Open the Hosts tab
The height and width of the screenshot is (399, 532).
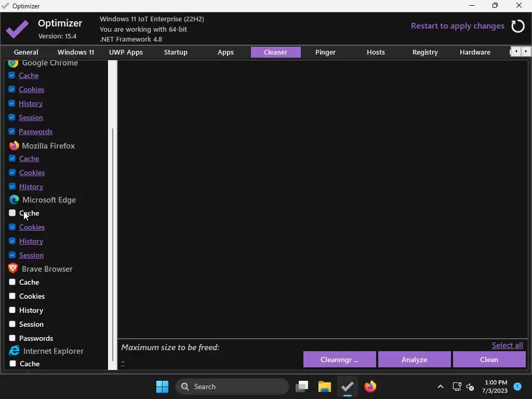pyautogui.click(x=376, y=52)
